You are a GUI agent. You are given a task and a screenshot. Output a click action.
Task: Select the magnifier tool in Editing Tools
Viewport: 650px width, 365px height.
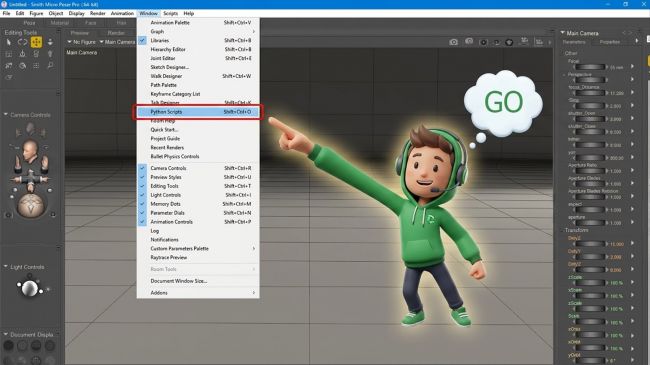coord(50,66)
